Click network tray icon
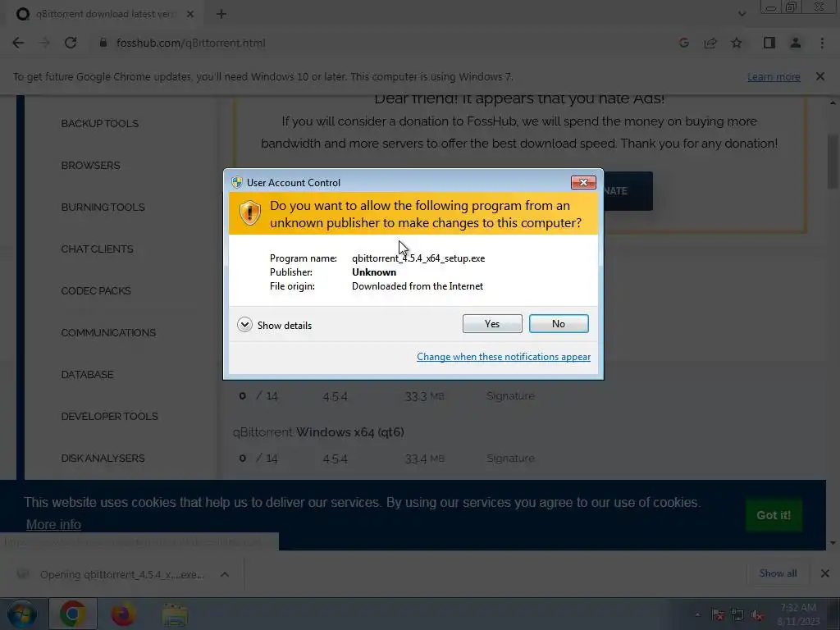 click(x=737, y=615)
